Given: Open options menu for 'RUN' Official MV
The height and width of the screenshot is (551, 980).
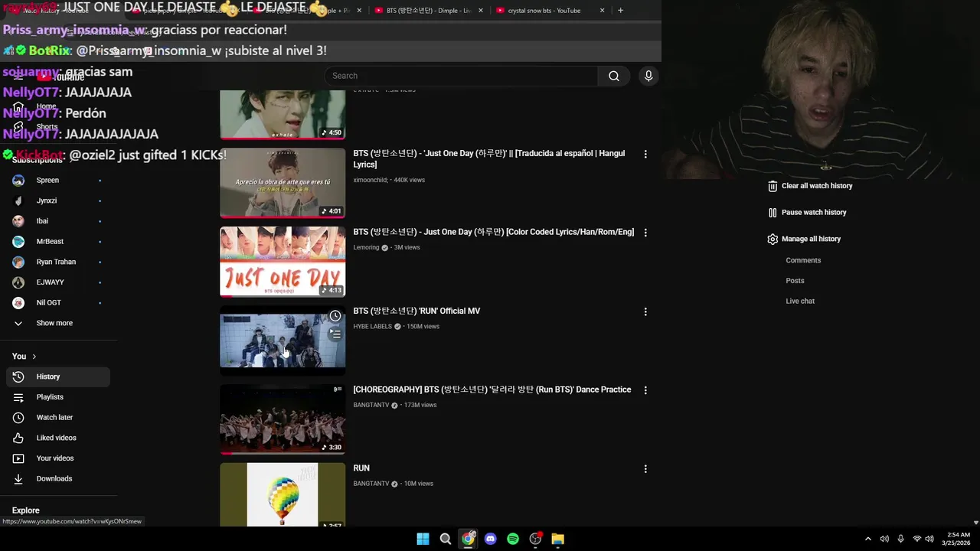Looking at the screenshot, I should [645, 311].
